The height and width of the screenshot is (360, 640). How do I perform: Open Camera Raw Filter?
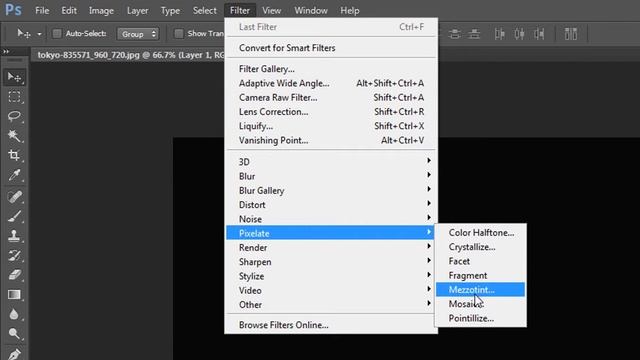[x=331, y=98]
